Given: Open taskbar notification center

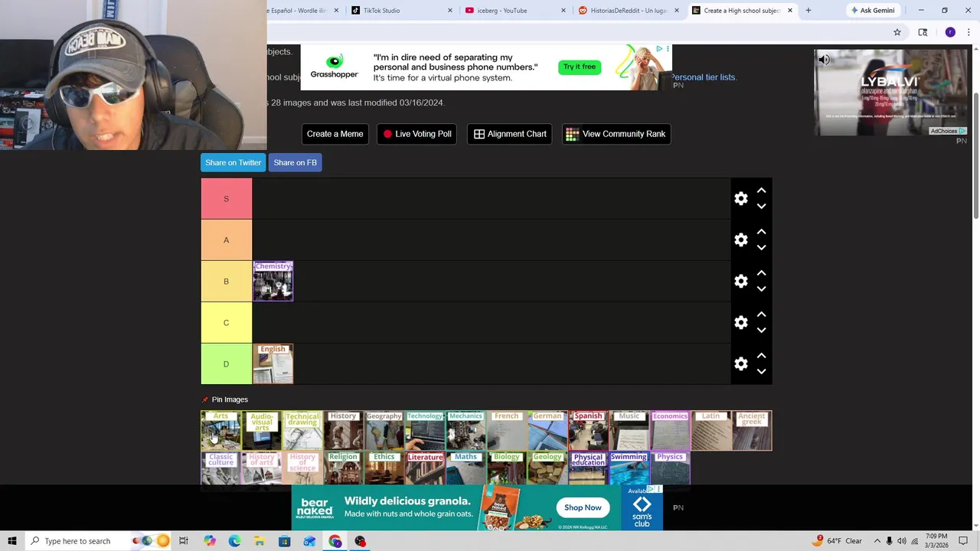Looking at the screenshot, I should tap(963, 541).
